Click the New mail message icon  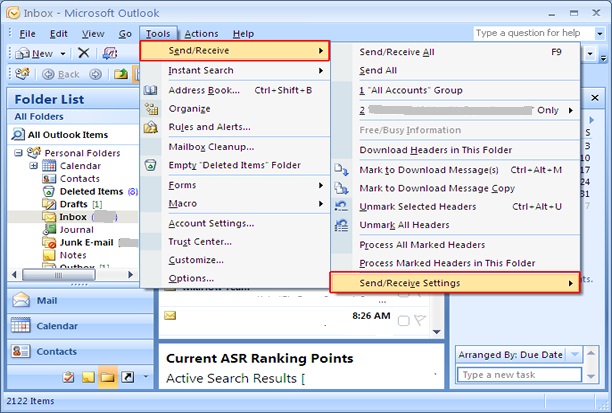(22, 53)
